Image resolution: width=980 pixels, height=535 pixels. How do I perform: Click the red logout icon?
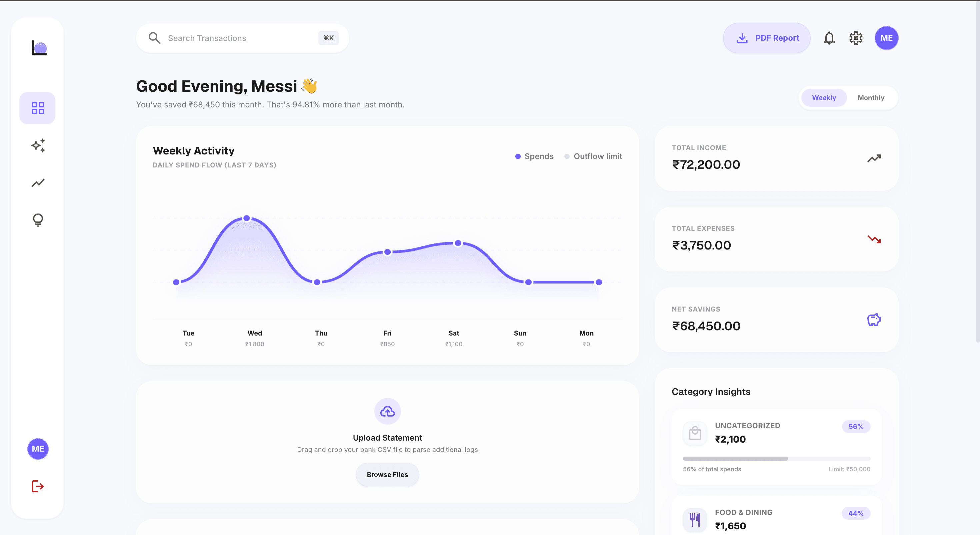38,486
